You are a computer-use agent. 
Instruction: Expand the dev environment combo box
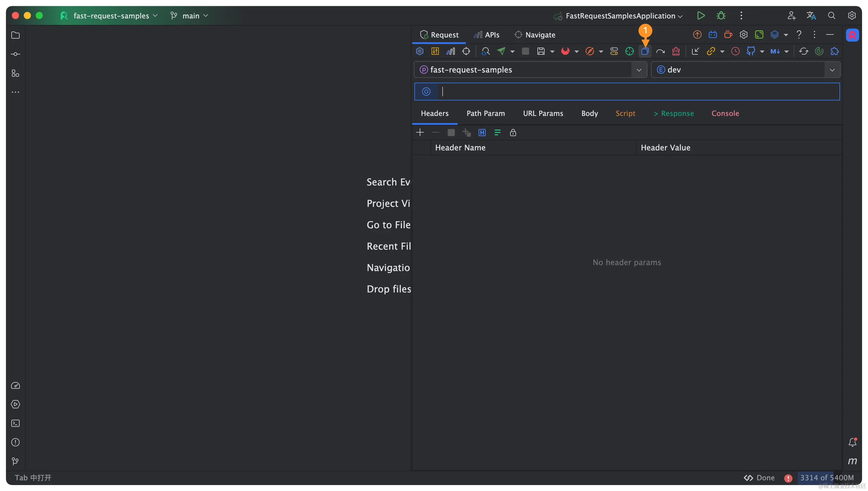pyautogui.click(x=745, y=70)
